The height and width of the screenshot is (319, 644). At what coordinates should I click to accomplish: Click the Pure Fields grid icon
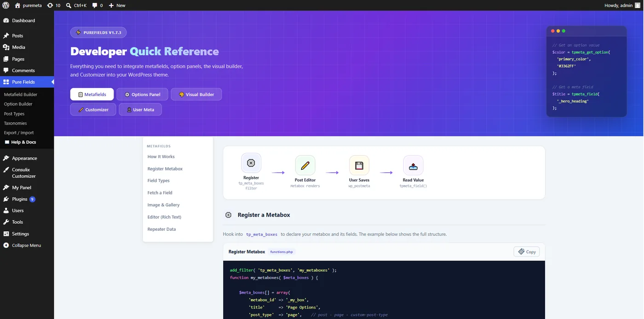point(6,82)
